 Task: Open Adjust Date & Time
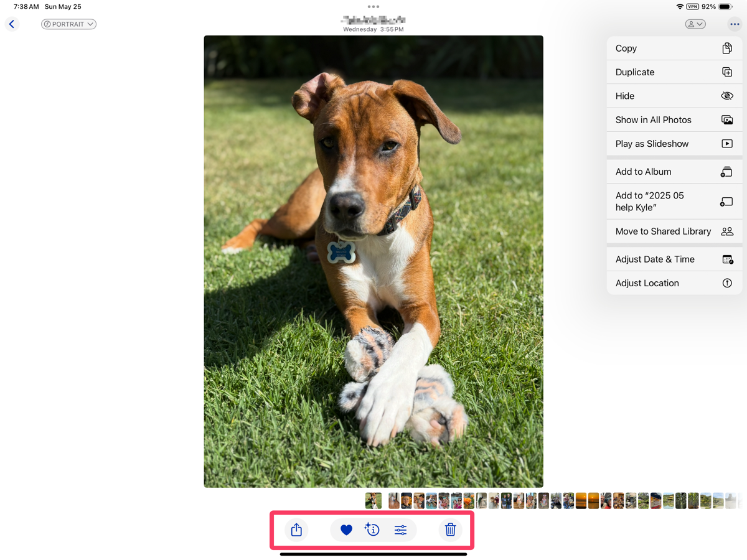coord(674,259)
